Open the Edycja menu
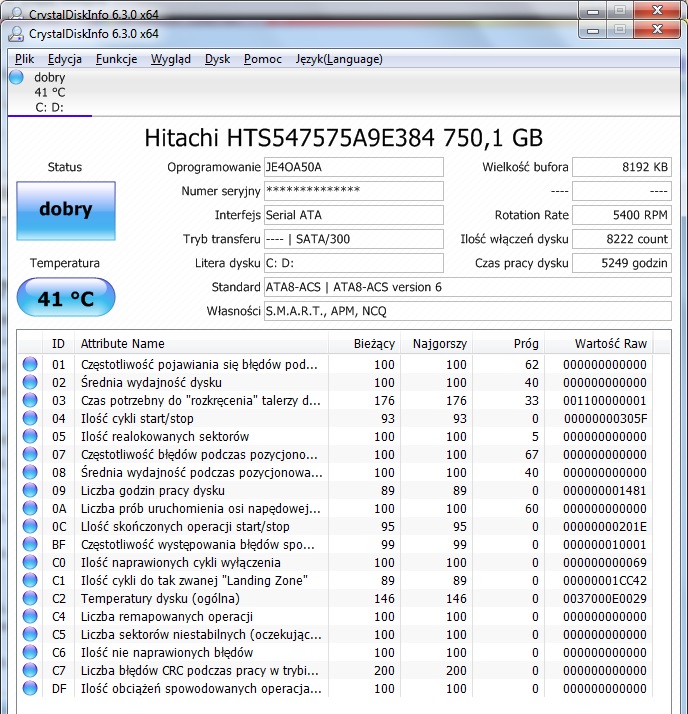Viewport: 688px width, 714px height. click(x=65, y=59)
